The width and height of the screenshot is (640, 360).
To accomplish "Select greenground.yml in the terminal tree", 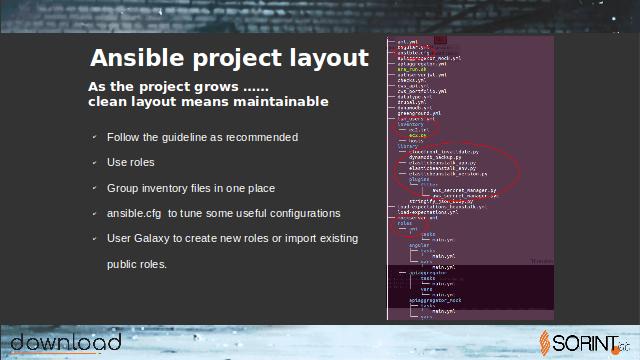I will pos(419,113).
